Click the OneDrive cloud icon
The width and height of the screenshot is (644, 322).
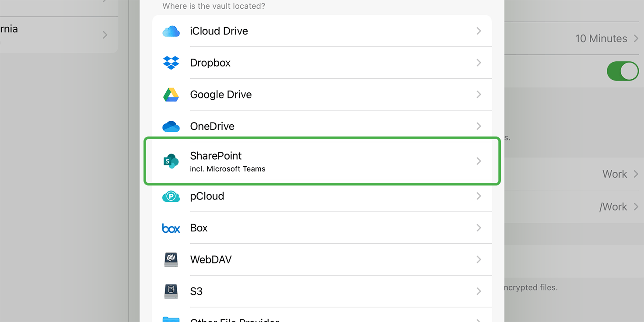click(171, 126)
